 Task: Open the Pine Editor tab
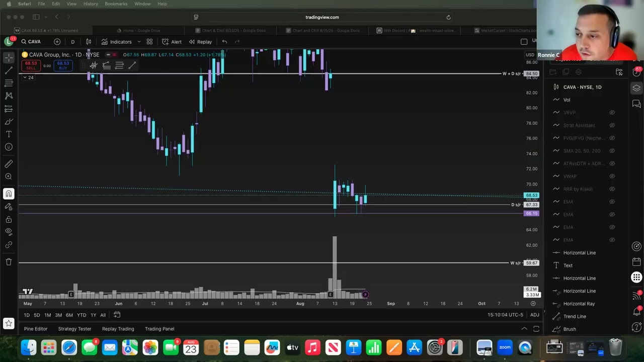[36, 329]
